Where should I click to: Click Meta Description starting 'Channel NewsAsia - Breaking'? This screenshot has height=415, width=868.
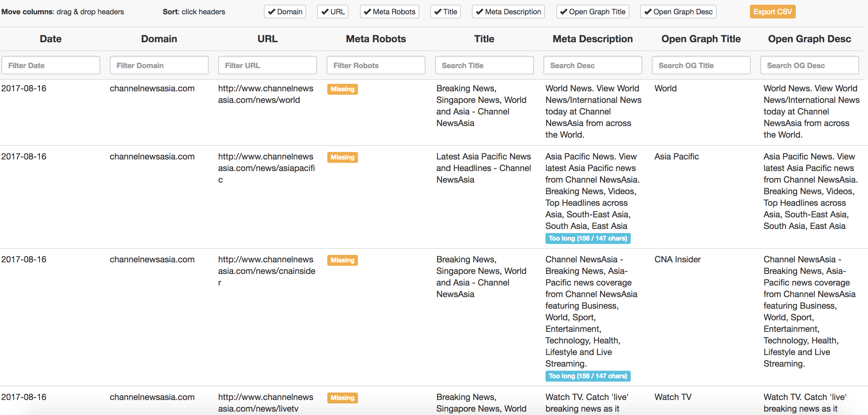pyautogui.click(x=592, y=311)
